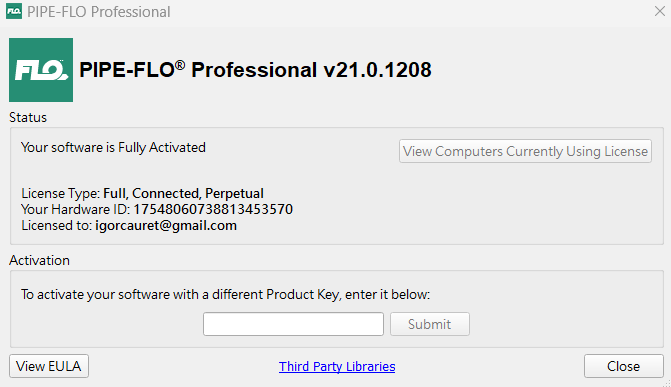Screen dimensions: 671x387
Task: Click the small FLO icon in title bar
Action: tap(14, 12)
